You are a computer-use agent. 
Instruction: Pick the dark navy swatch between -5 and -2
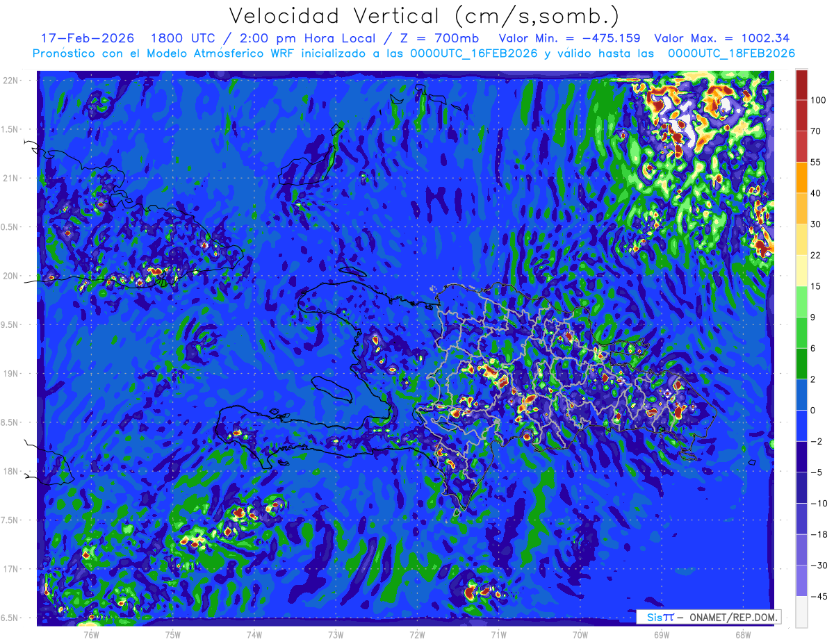coord(801,457)
